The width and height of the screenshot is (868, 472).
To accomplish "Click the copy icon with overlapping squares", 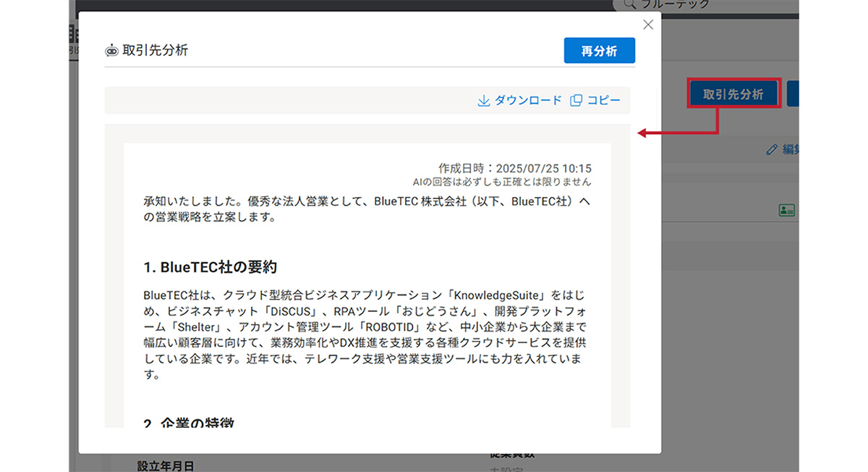I will 576,101.
